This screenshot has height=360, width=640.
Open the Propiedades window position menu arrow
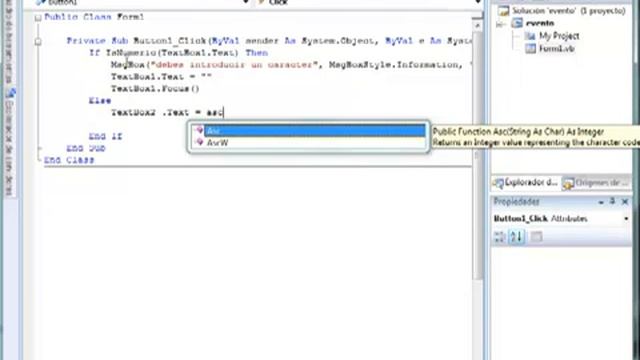coord(601,202)
